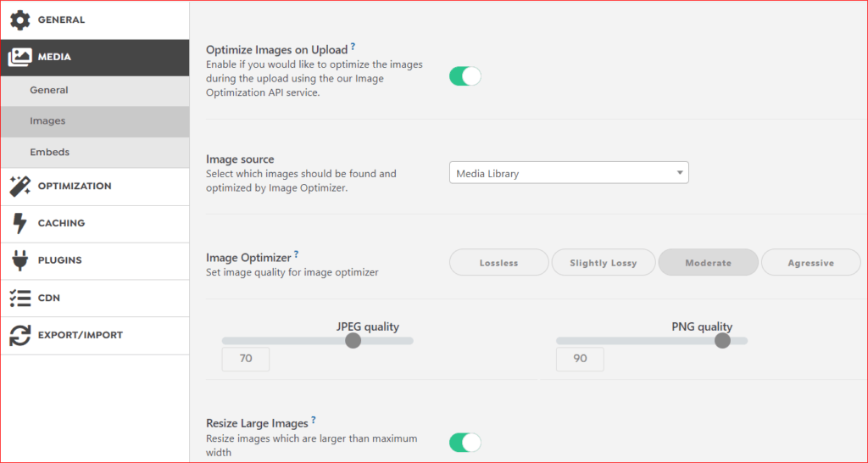This screenshot has width=868, height=463.
Task: Click the Image source heading text
Action: (240, 159)
